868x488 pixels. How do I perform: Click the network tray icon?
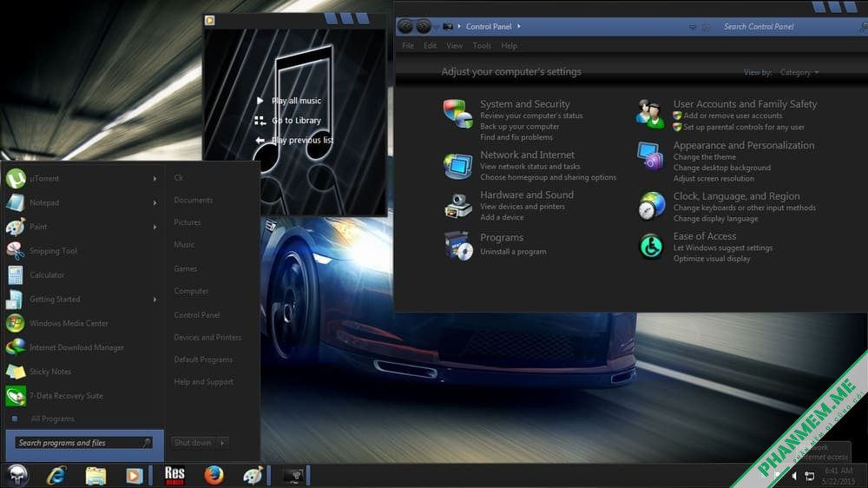(809, 476)
